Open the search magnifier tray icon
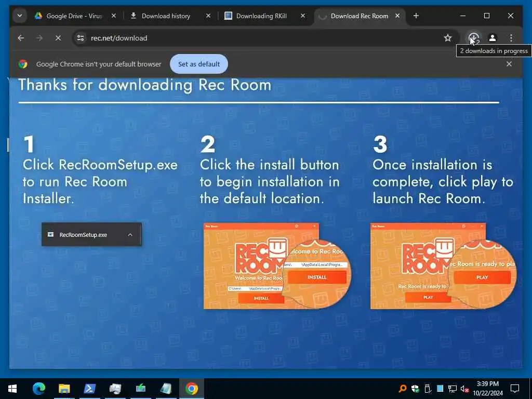 point(403,389)
